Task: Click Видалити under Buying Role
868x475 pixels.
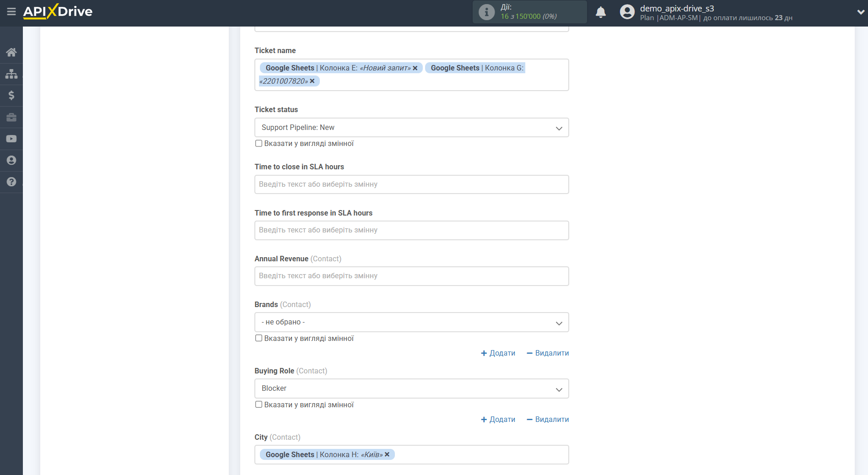Action: point(548,420)
